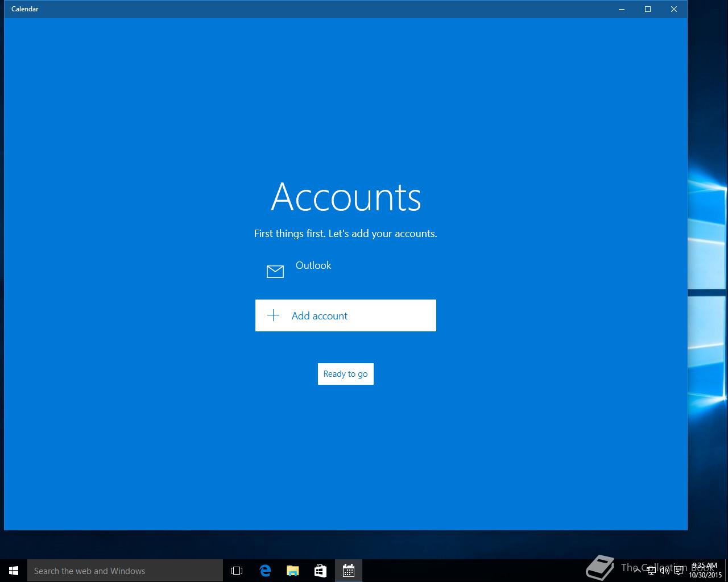Click the Add account button
The width and height of the screenshot is (728, 582).
(x=346, y=315)
